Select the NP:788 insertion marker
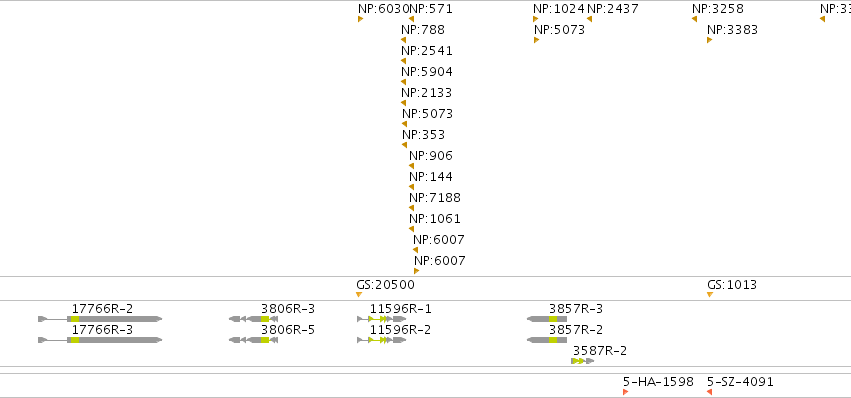Image resolution: width=851 pixels, height=398 pixels. pyautogui.click(x=403, y=40)
